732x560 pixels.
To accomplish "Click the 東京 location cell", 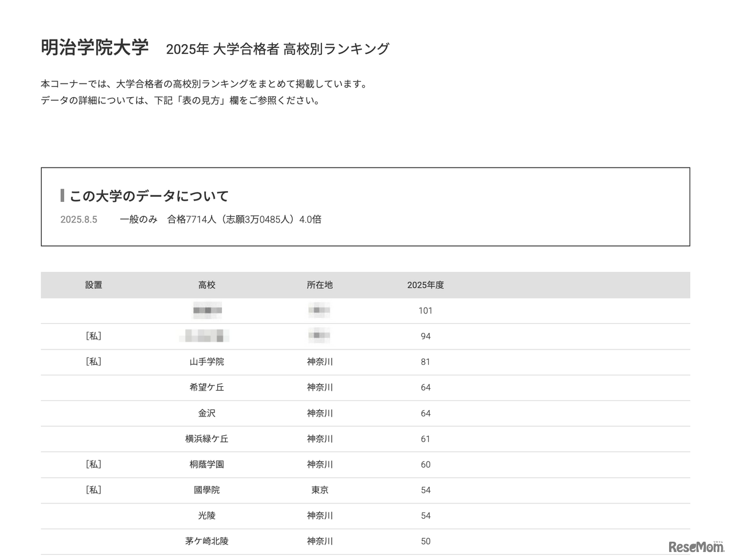I will (320, 490).
